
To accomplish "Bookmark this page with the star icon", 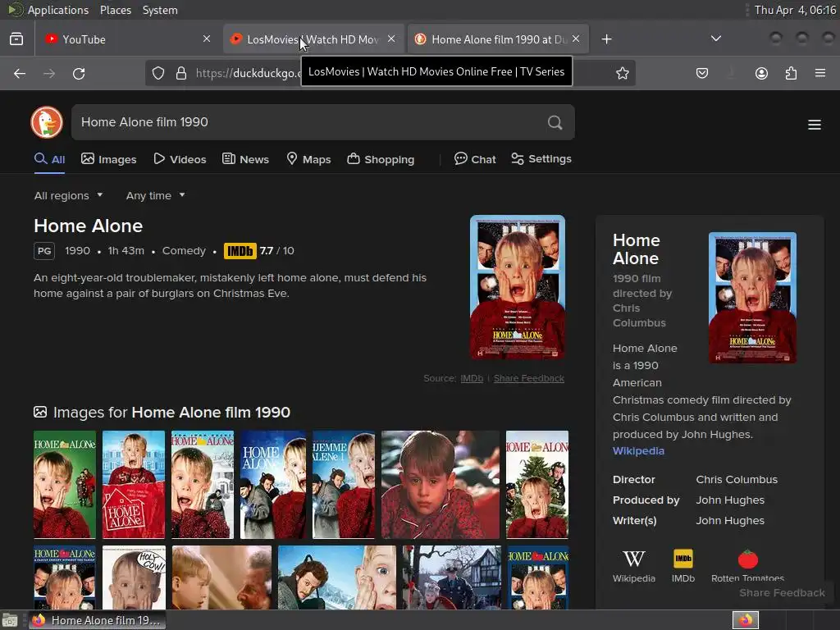I will (x=622, y=73).
